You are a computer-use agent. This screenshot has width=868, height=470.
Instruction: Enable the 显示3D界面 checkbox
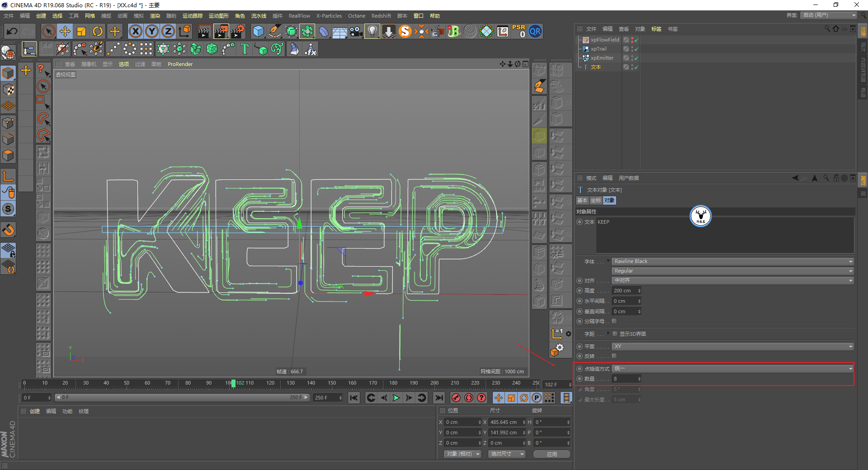[615, 334]
